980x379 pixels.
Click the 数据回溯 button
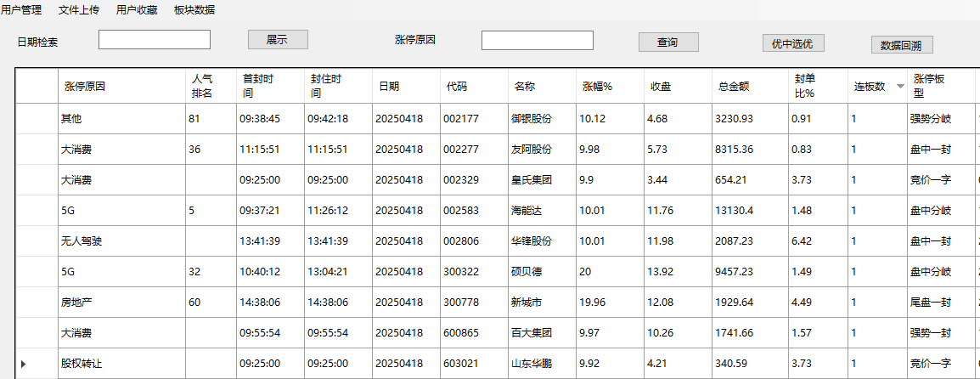coord(902,45)
